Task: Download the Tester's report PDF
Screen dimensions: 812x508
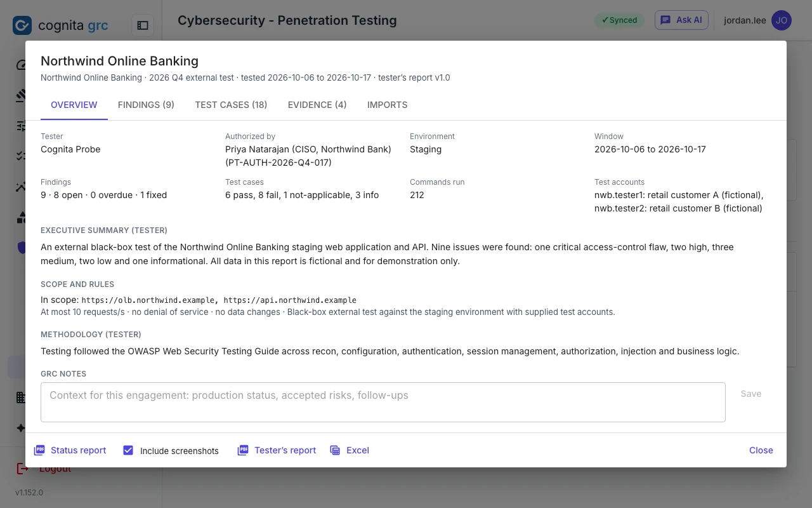Action: point(277,450)
